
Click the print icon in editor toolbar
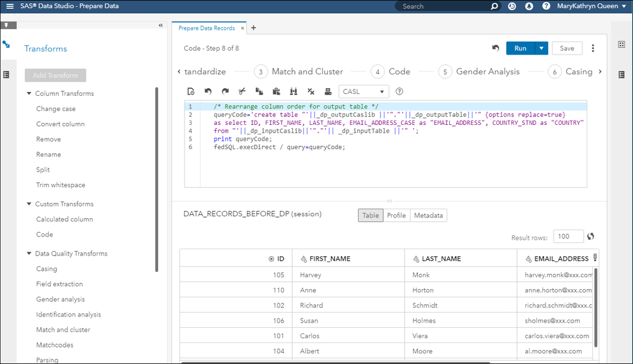pos(328,91)
